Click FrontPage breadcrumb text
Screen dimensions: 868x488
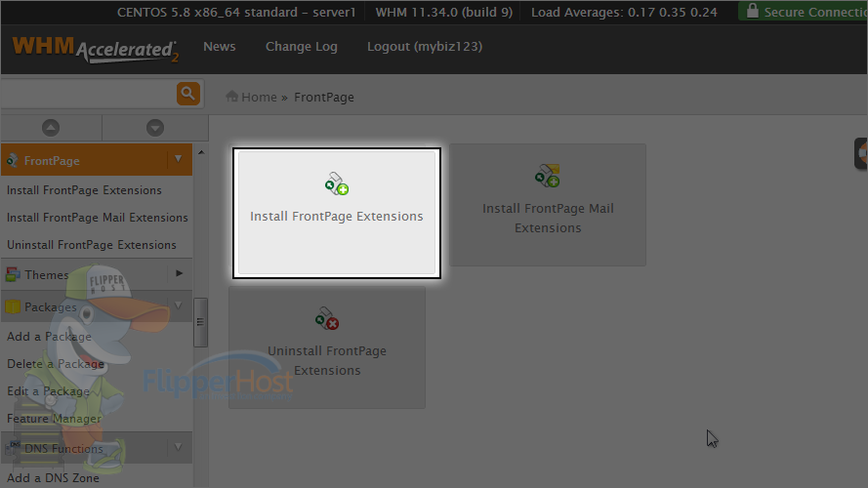click(324, 98)
